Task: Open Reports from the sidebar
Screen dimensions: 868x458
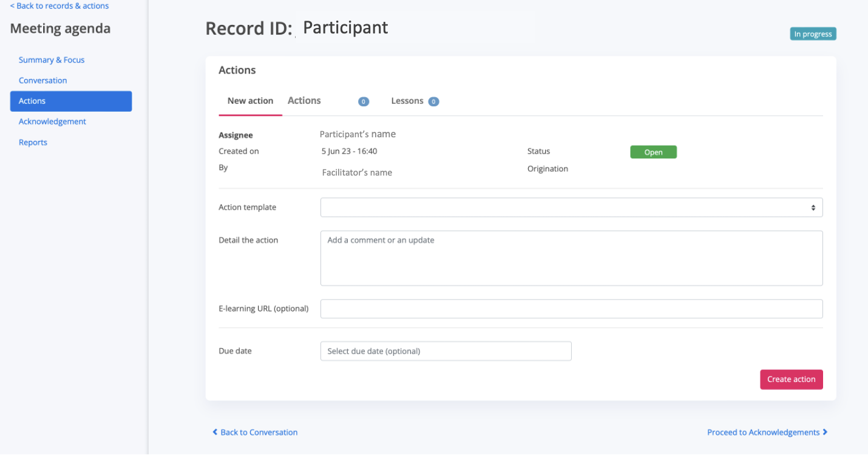Action: point(33,142)
